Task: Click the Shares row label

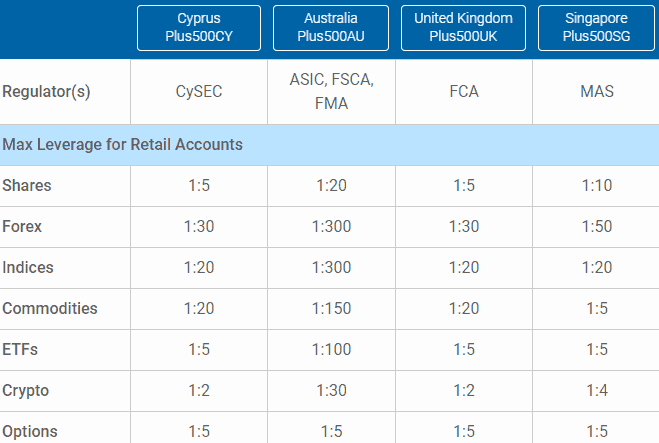Action: [x=27, y=185]
